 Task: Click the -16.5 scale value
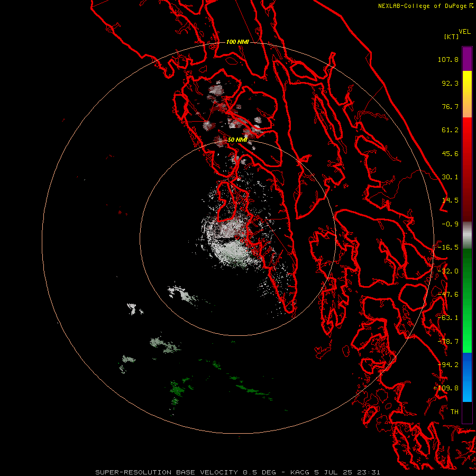(x=448, y=248)
